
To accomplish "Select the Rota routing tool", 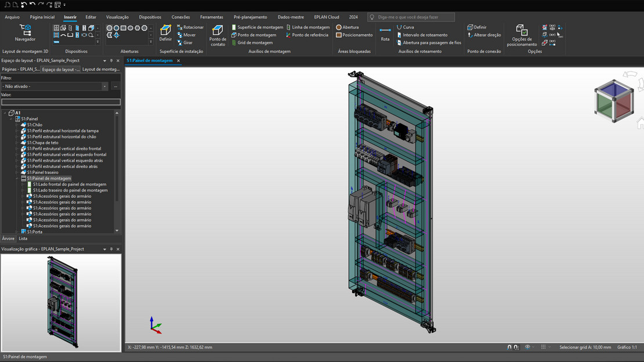I will [x=385, y=34].
